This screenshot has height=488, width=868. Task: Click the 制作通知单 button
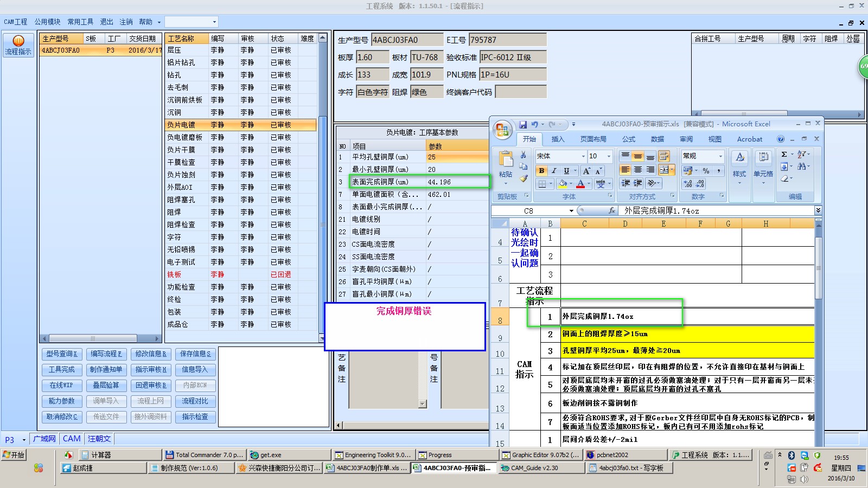tap(106, 370)
